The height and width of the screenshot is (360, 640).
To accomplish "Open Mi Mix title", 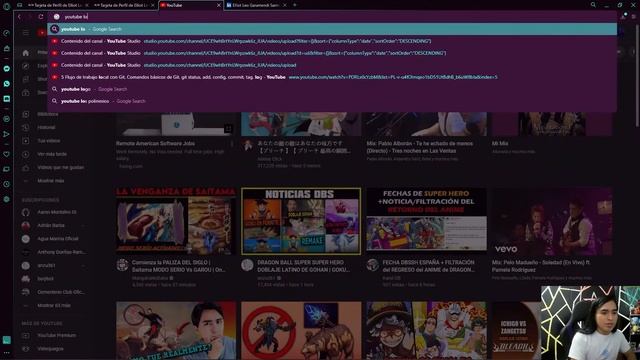I will pos(500,144).
